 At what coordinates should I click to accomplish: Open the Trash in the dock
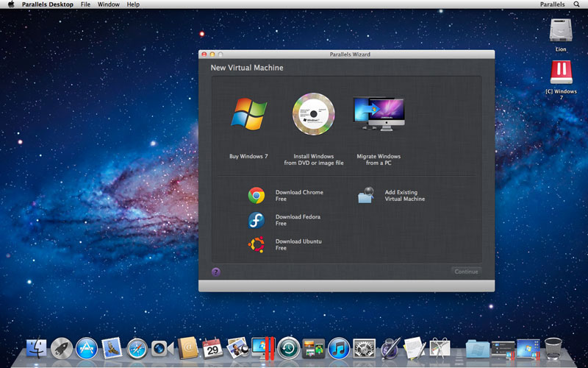(x=553, y=347)
